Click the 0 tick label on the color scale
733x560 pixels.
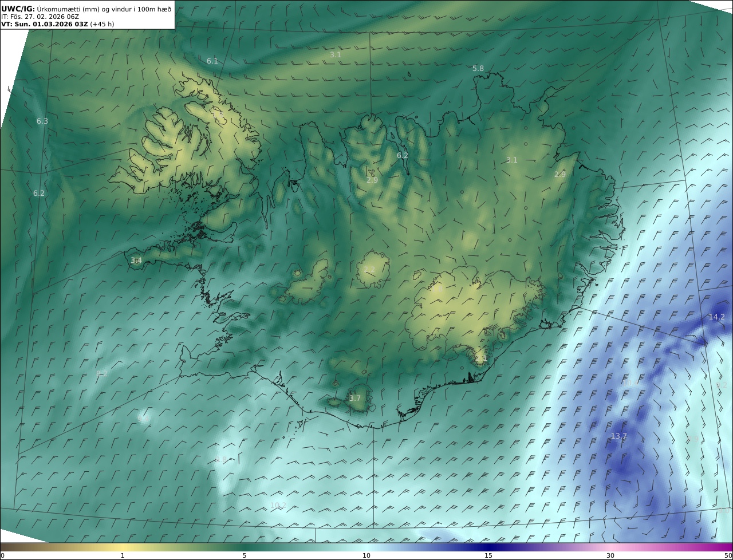pyautogui.click(x=2, y=555)
